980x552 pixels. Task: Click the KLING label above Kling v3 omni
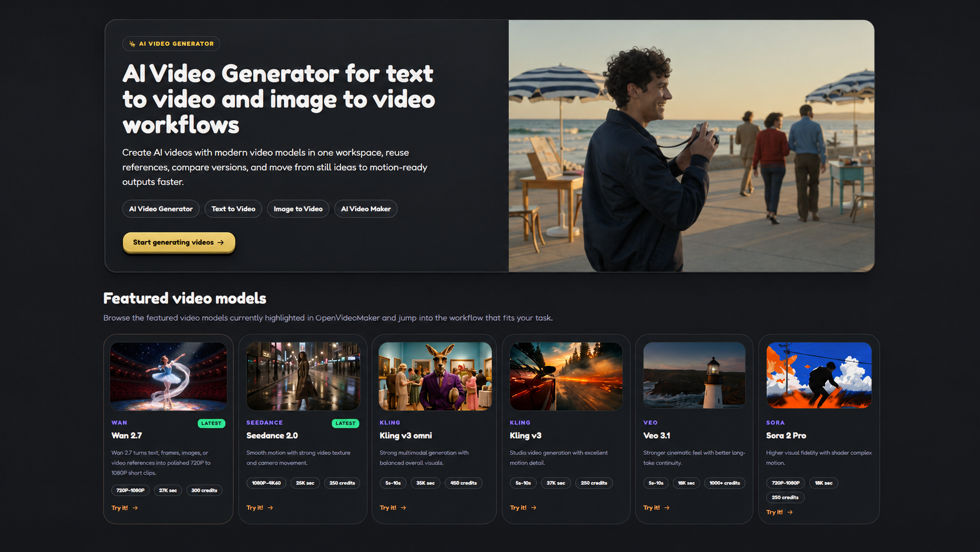tap(390, 423)
